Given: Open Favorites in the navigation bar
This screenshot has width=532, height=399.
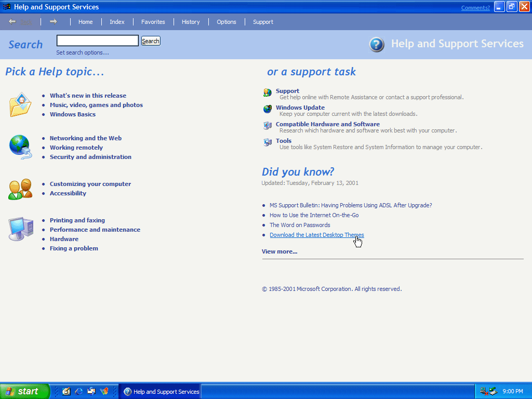Looking at the screenshot, I should [x=153, y=22].
